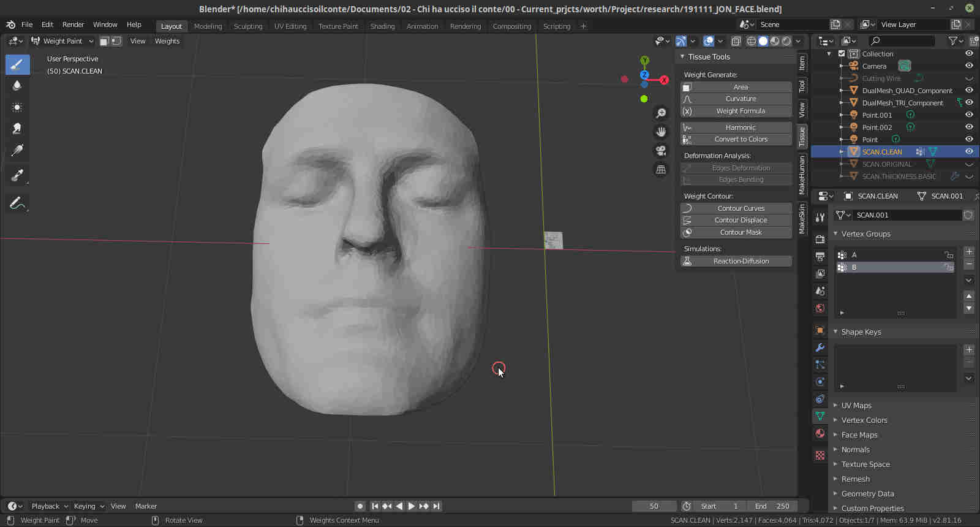Image resolution: width=980 pixels, height=527 pixels.
Task: Open the Render menu
Action: tap(73, 25)
